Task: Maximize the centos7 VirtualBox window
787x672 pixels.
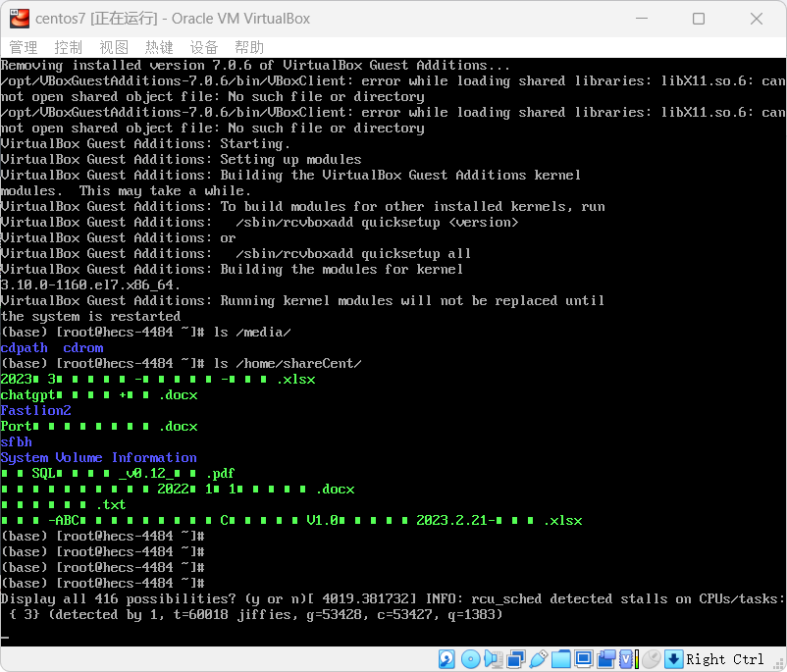Action: pyautogui.click(x=698, y=19)
